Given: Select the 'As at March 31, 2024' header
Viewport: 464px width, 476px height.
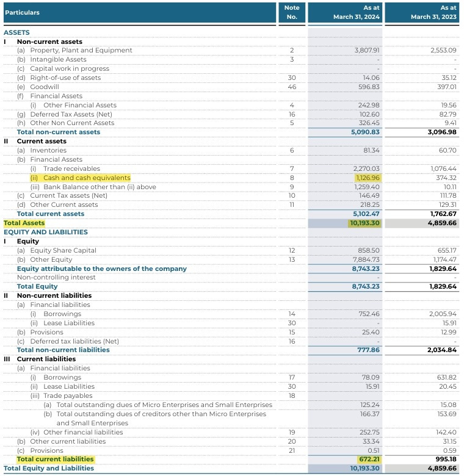Looking at the screenshot, I should (x=345, y=12).
